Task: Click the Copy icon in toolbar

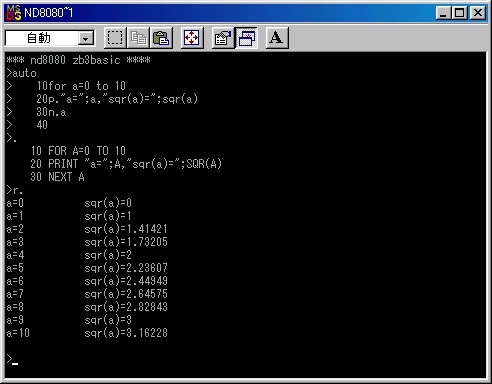Action: (x=138, y=38)
